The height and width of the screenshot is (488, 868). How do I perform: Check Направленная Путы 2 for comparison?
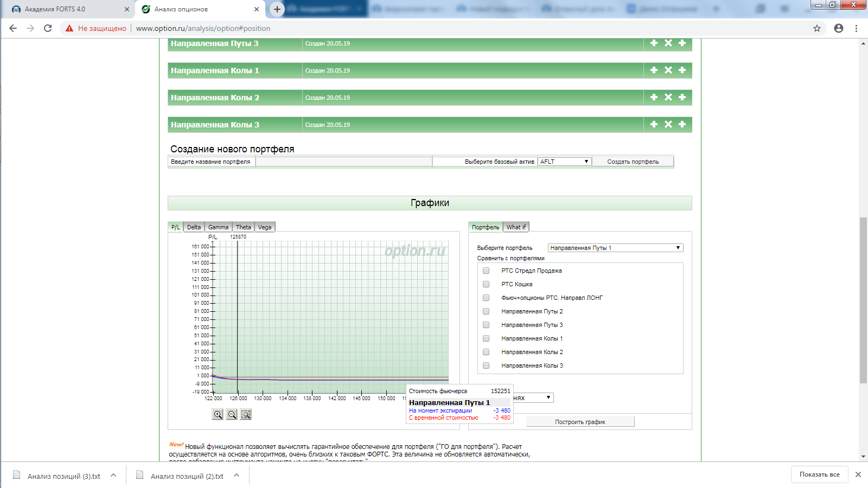click(486, 311)
